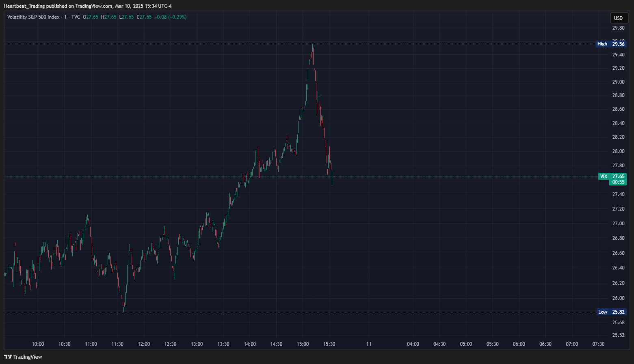Viewport: 634px width, 364px height.
Task: Click the 07:00 time axis label
Action: tap(572, 344)
